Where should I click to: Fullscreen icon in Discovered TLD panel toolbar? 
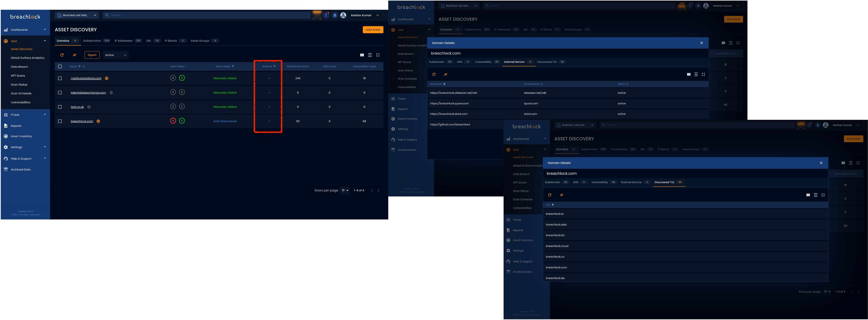[823, 195]
